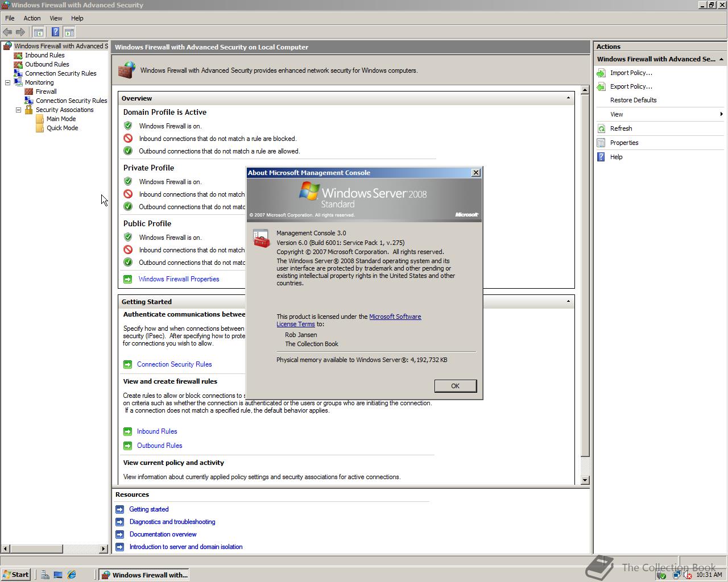
Task: Click OK in the About dialog
Action: point(455,386)
